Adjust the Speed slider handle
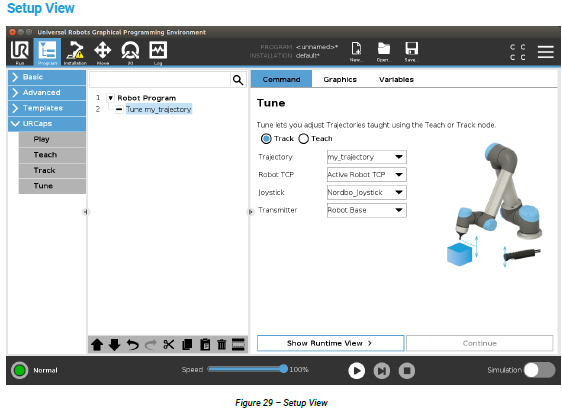 [x=284, y=369]
